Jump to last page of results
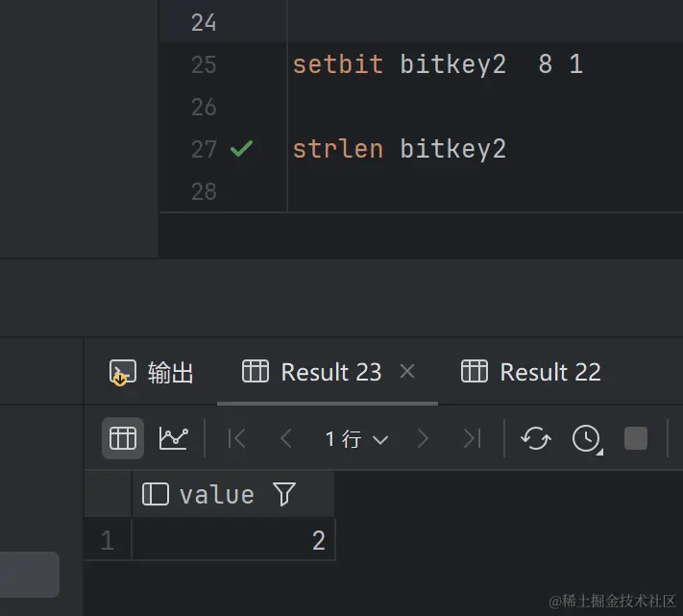Screen dimensions: 683x616 click(473, 438)
